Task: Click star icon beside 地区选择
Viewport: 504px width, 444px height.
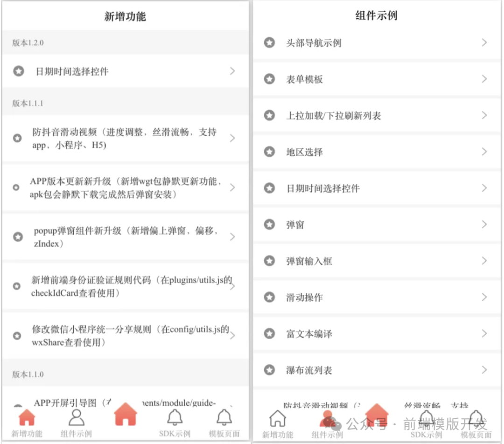Action: pyautogui.click(x=269, y=151)
